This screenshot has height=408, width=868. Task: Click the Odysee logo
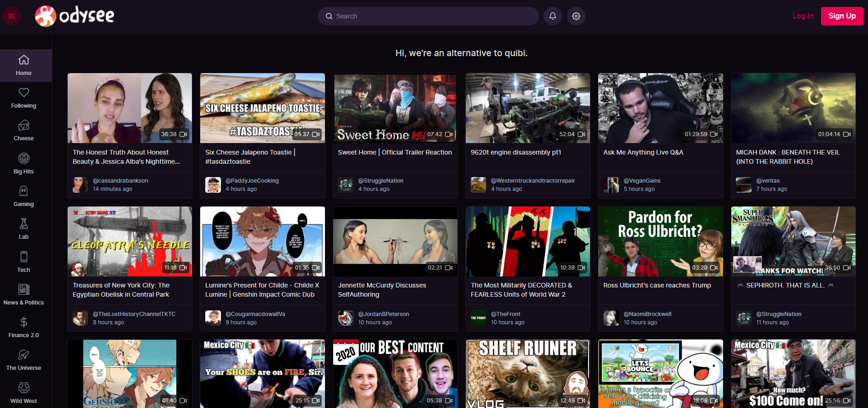[75, 16]
